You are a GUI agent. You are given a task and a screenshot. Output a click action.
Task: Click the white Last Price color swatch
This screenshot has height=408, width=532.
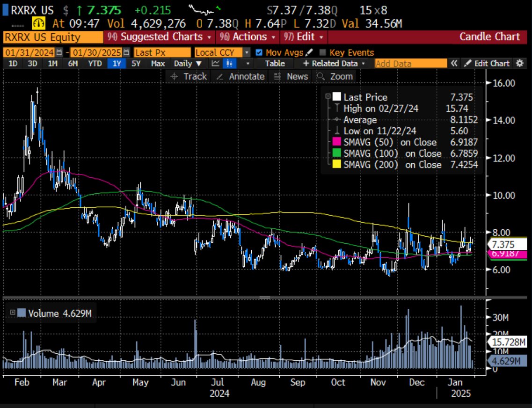[x=336, y=97]
